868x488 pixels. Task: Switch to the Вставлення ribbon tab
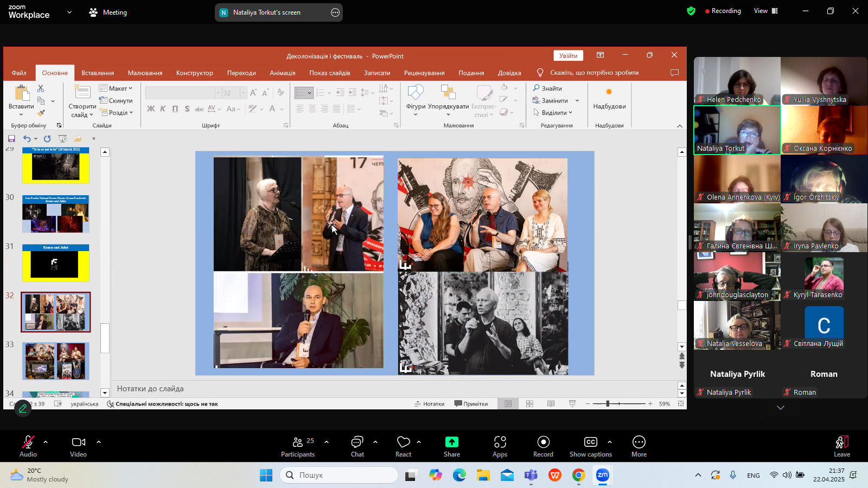coord(98,73)
